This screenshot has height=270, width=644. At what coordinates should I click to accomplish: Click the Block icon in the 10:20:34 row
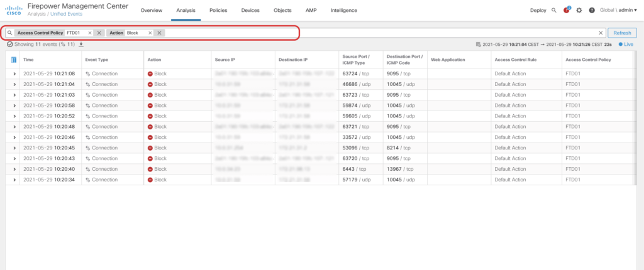[x=150, y=180]
